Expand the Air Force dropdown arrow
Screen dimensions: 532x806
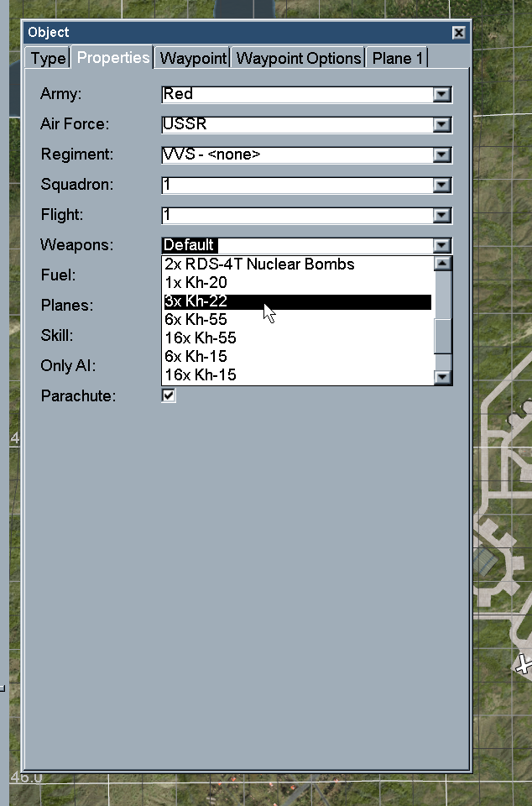[441, 125]
